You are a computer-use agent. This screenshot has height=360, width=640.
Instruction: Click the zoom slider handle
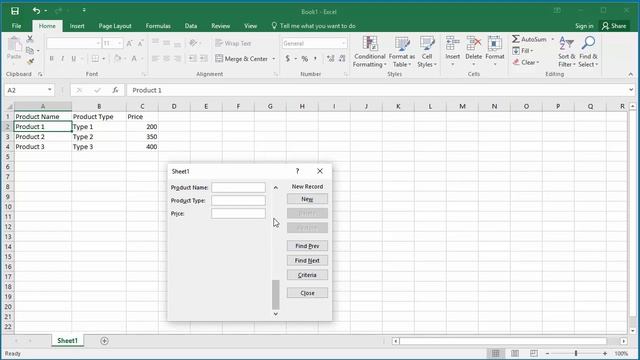pos(576,353)
